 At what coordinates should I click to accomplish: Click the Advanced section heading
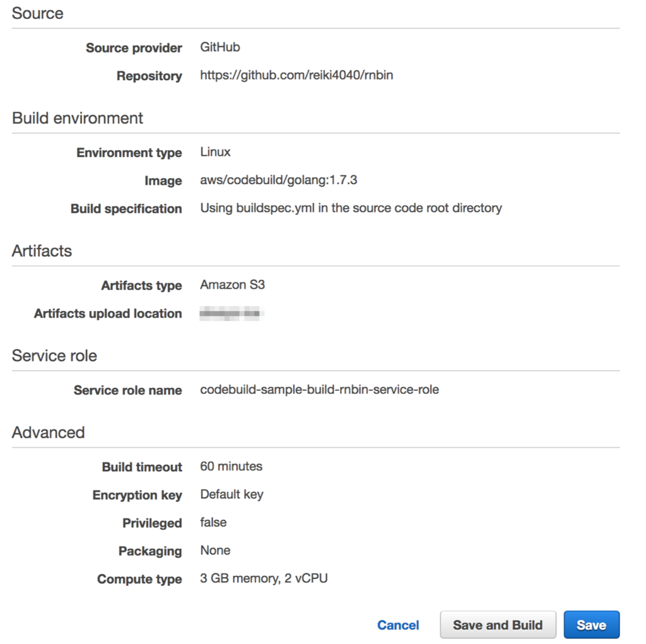[48, 433]
